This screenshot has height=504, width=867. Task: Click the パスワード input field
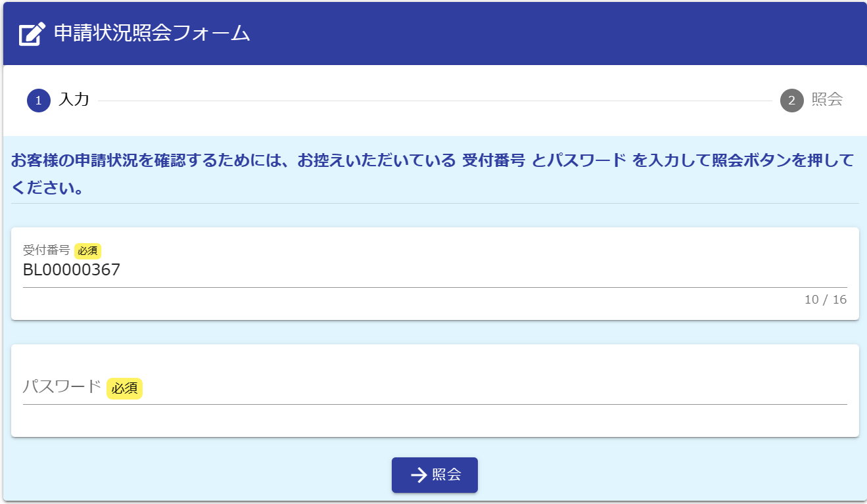pyautogui.click(x=434, y=388)
